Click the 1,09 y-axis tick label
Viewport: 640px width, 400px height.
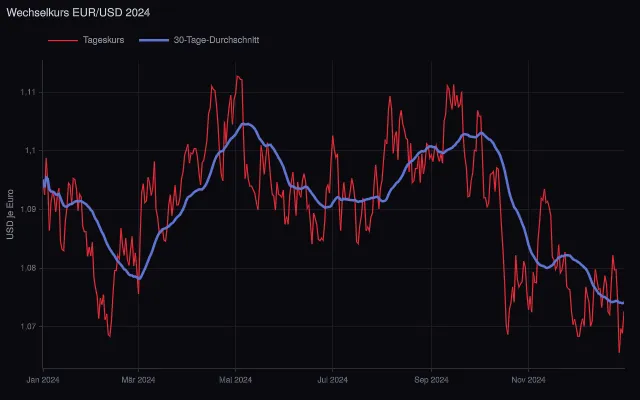click(28, 209)
